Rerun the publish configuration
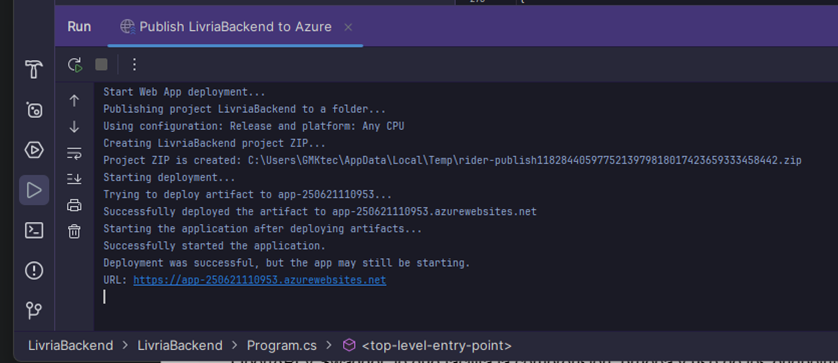Viewport: 838px width, 363px height. (x=75, y=65)
